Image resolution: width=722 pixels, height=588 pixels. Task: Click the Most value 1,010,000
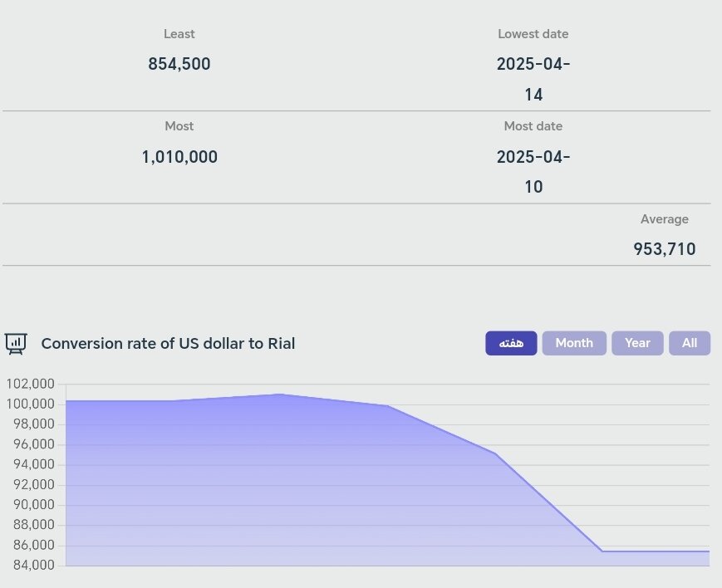pyautogui.click(x=179, y=157)
